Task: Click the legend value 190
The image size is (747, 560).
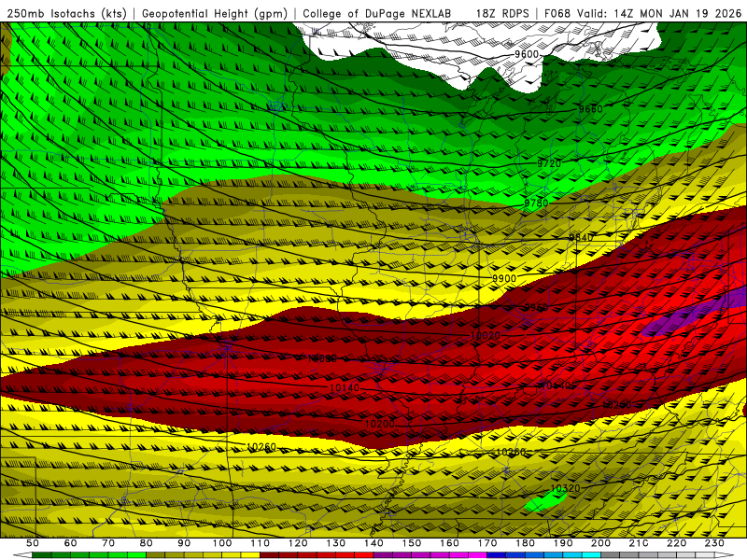Action: pos(563,543)
